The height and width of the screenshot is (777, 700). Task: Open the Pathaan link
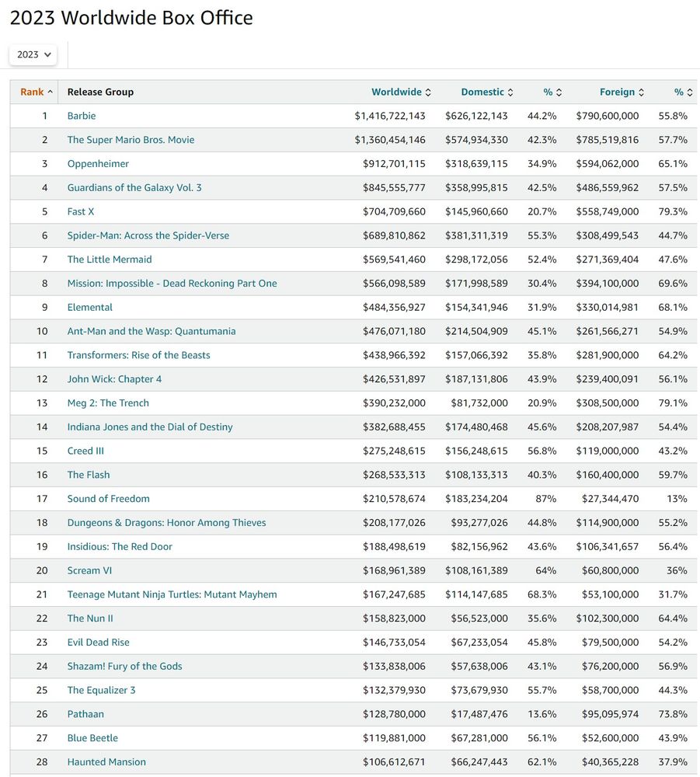85,714
